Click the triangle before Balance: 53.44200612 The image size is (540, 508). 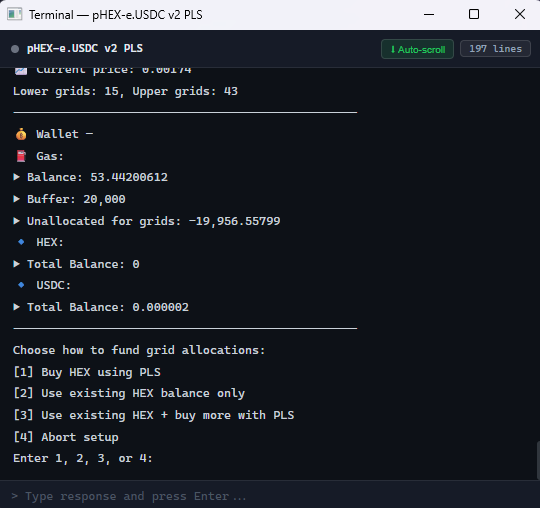(x=16, y=177)
